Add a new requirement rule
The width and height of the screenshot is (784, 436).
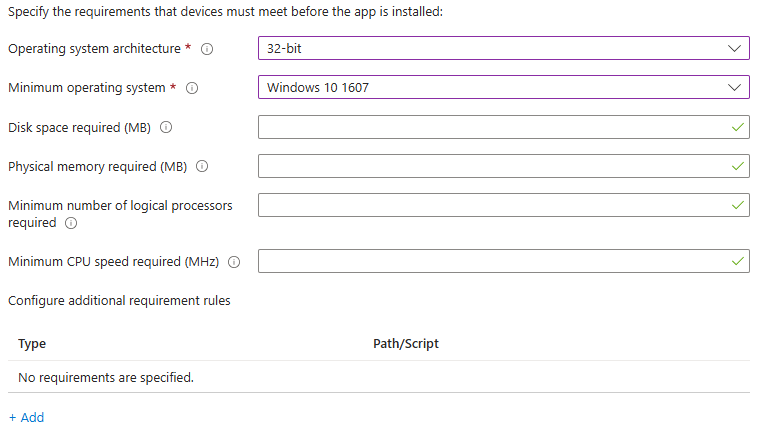26,418
